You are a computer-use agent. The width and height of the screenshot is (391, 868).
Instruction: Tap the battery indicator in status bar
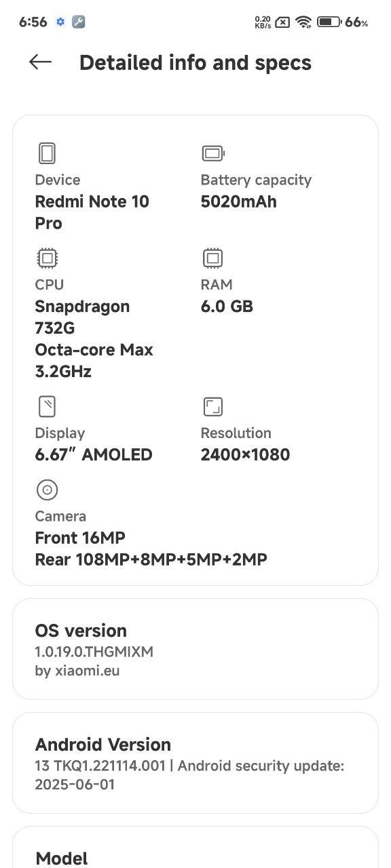click(x=329, y=22)
